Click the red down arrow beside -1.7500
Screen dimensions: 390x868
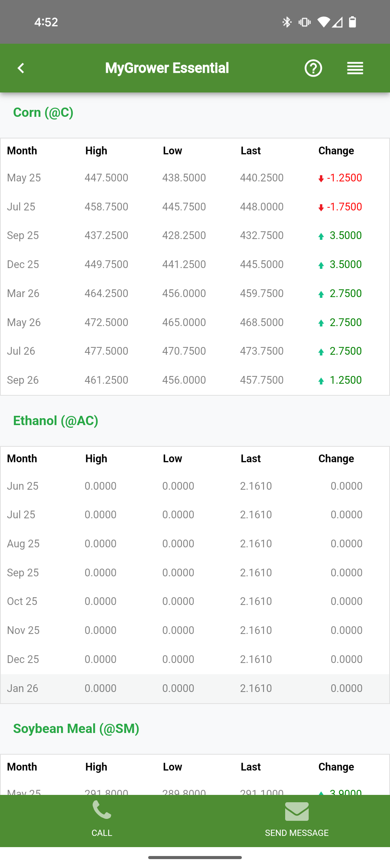[321, 207]
